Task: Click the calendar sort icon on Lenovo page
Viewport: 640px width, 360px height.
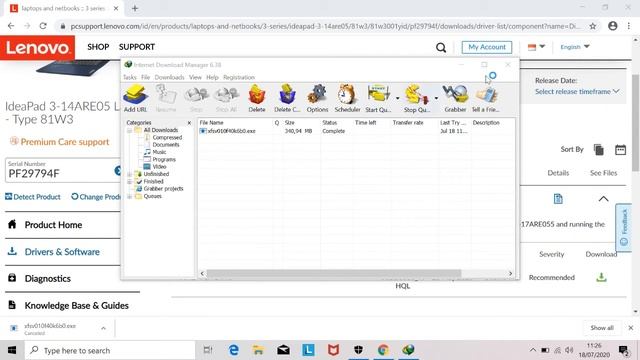Action: pyautogui.click(x=620, y=150)
